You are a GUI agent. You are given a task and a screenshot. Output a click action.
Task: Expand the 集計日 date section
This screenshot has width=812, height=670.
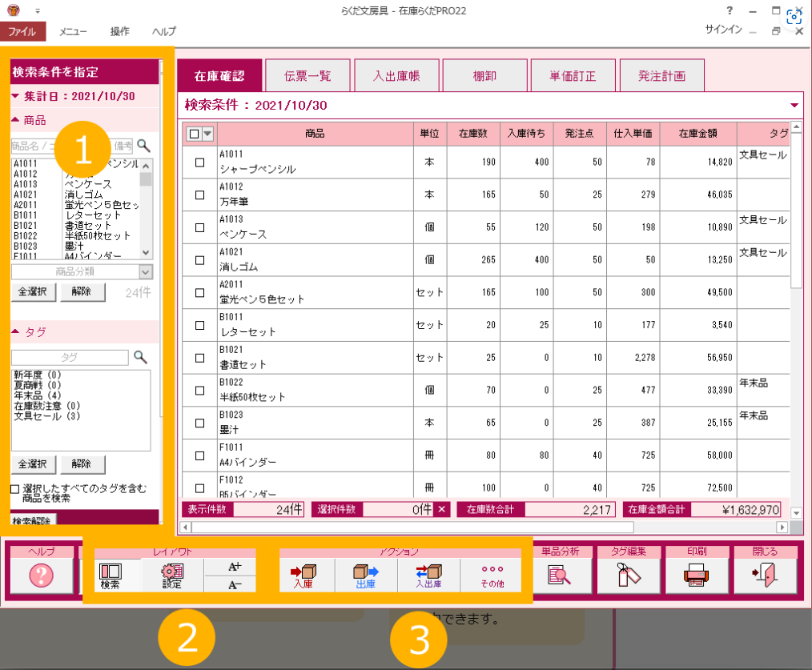pyautogui.click(x=16, y=96)
